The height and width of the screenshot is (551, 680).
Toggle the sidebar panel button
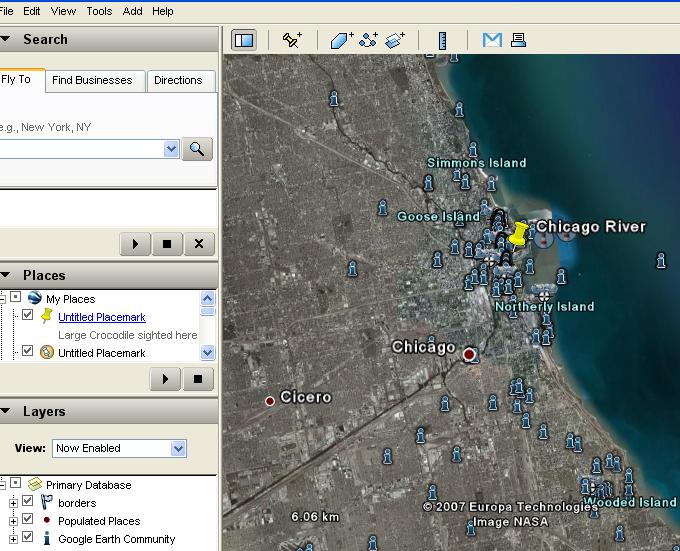click(x=244, y=40)
